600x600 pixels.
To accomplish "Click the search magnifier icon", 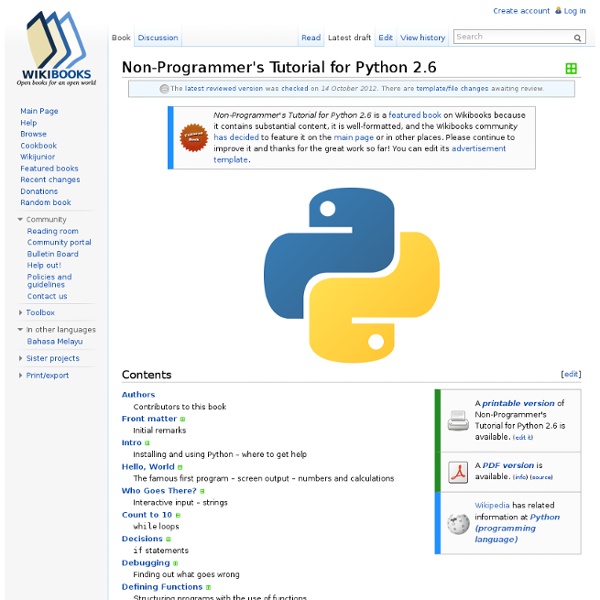I will (577, 38).
